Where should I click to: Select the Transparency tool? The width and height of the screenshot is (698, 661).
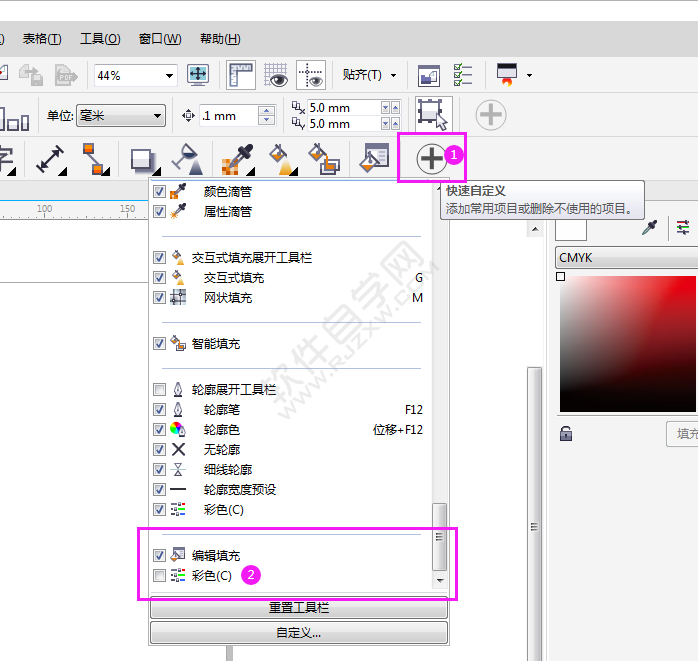[x=188, y=159]
